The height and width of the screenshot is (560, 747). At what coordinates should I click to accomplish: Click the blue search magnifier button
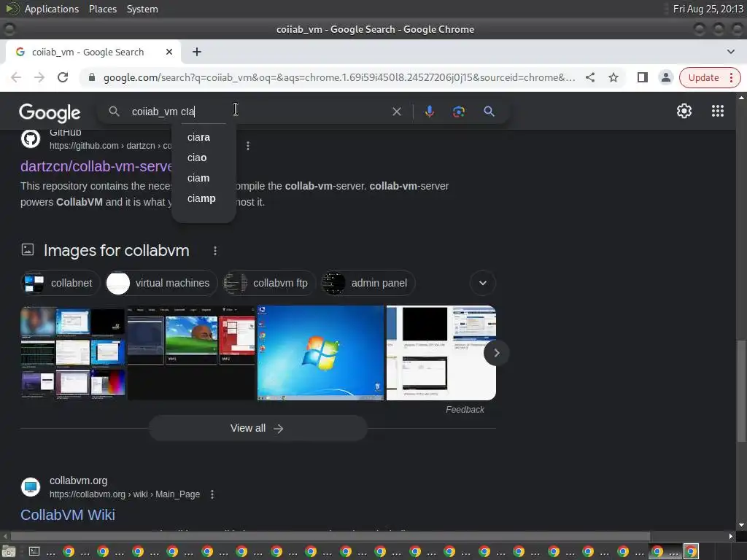[x=489, y=112]
